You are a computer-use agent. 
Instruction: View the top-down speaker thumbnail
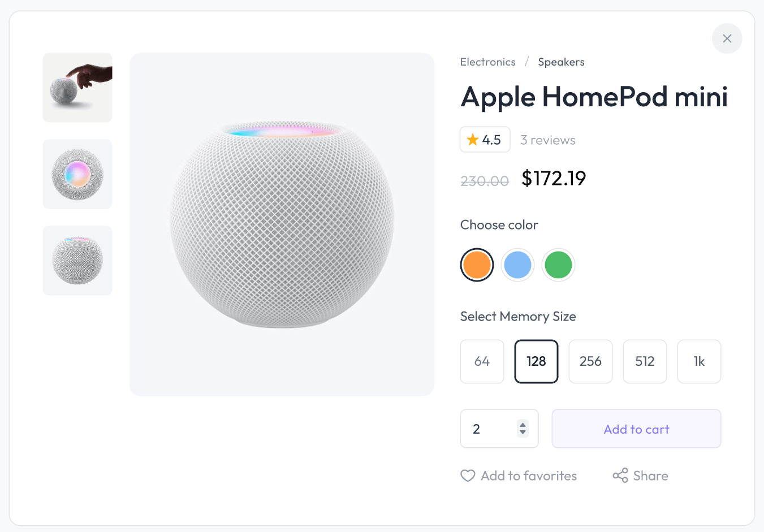(x=77, y=174)
